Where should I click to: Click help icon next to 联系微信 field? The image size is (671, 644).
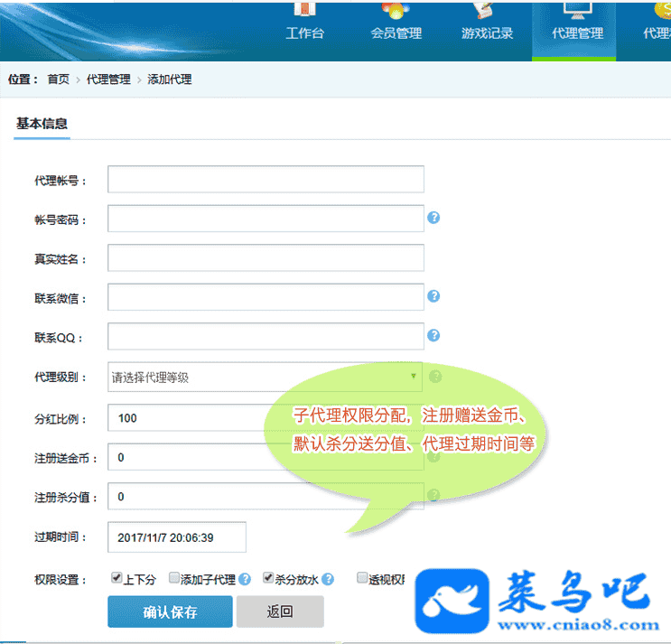click(x=433, y=296)
